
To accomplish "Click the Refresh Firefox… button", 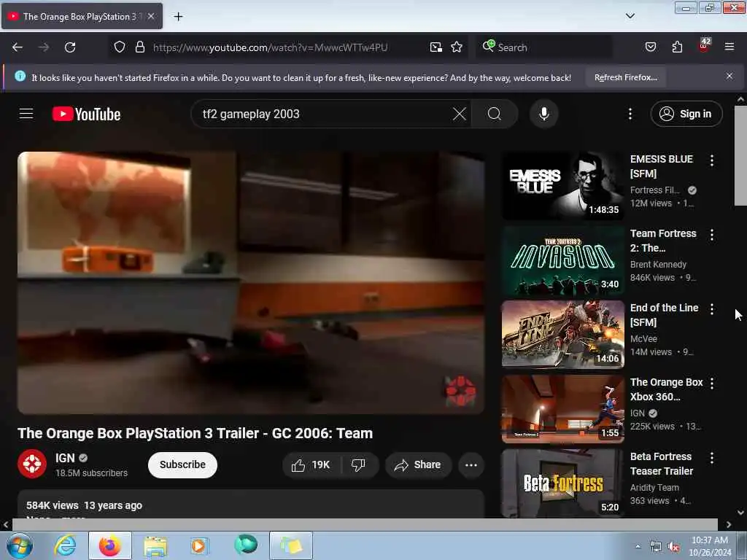I will pos(625,77).
